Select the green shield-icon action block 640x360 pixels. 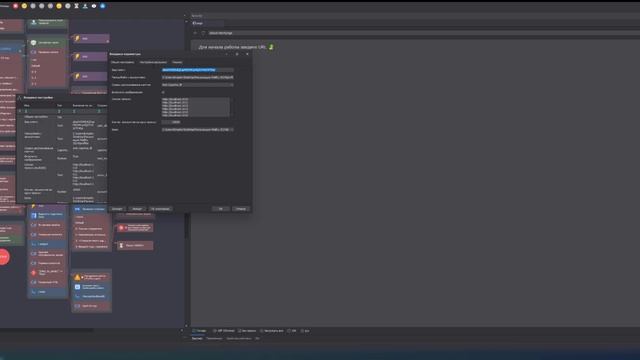coord(47,42)
